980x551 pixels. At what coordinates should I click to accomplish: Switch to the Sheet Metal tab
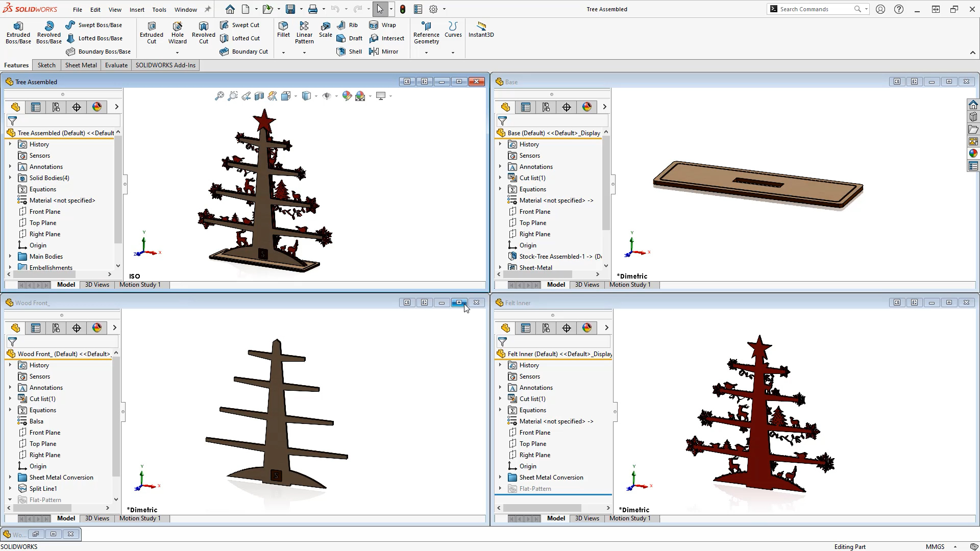81,65
